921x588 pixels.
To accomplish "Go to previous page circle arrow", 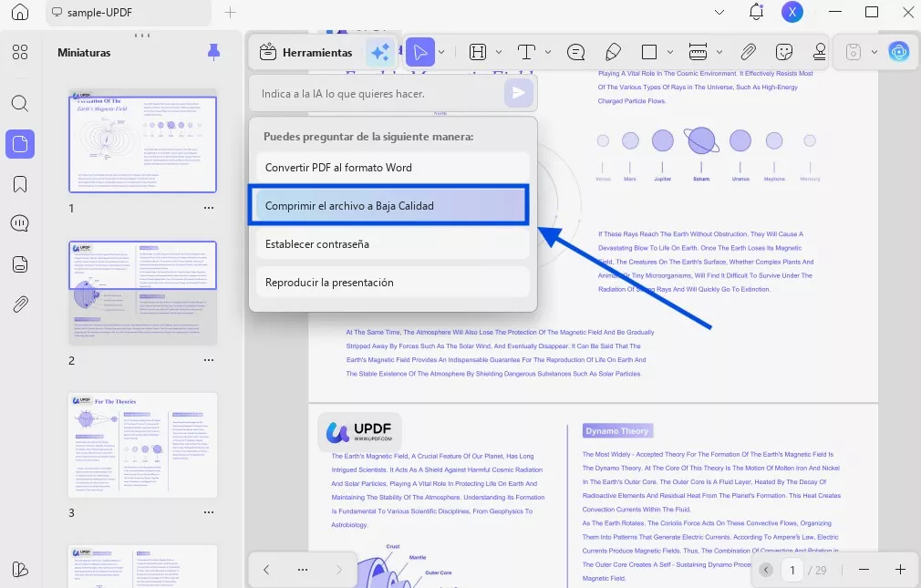I will click(x=765, y=570).
